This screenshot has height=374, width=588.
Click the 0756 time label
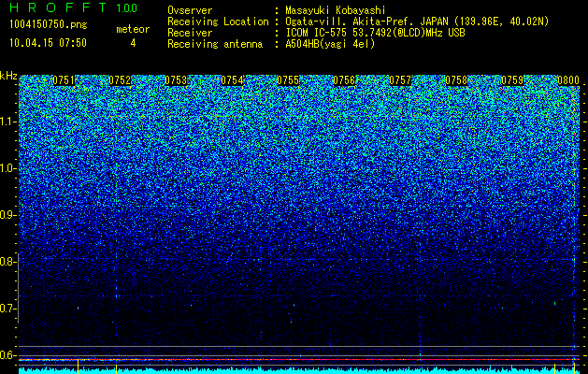344,80
